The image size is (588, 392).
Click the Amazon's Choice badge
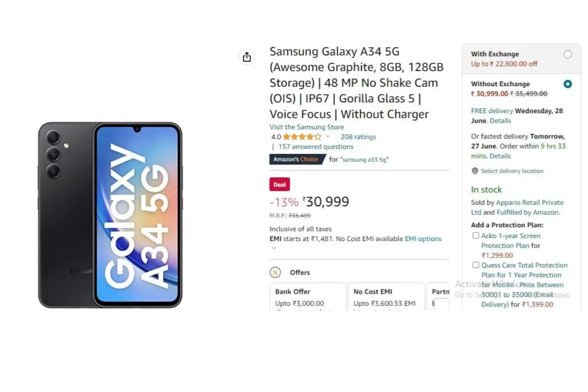tap(297, 160)
